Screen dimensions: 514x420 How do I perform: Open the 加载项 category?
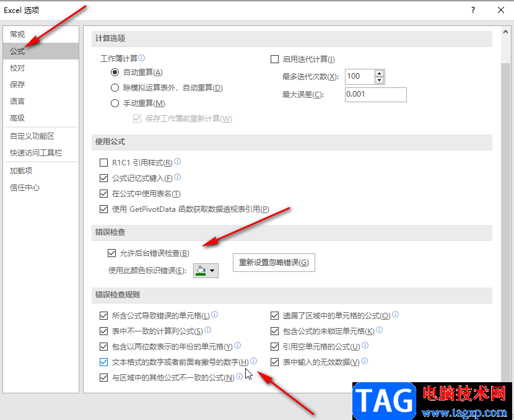[41, 171]
